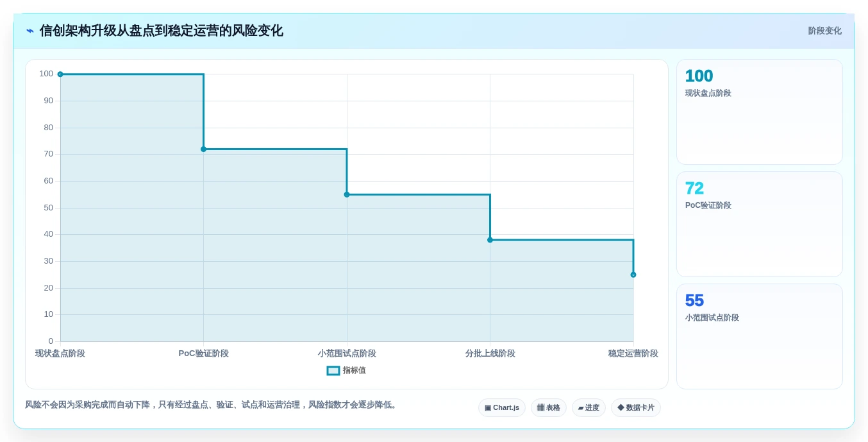The width and height of the screenshot is (868, 442).
Task: Click the 小范围试点阶段 card caption
Action: 712,318
